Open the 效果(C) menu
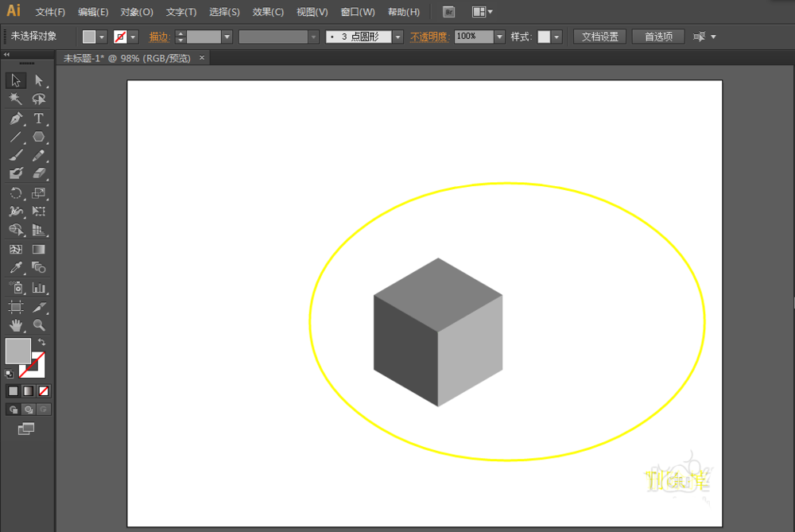This screenshot has height=532, width=795. point(268,12)
